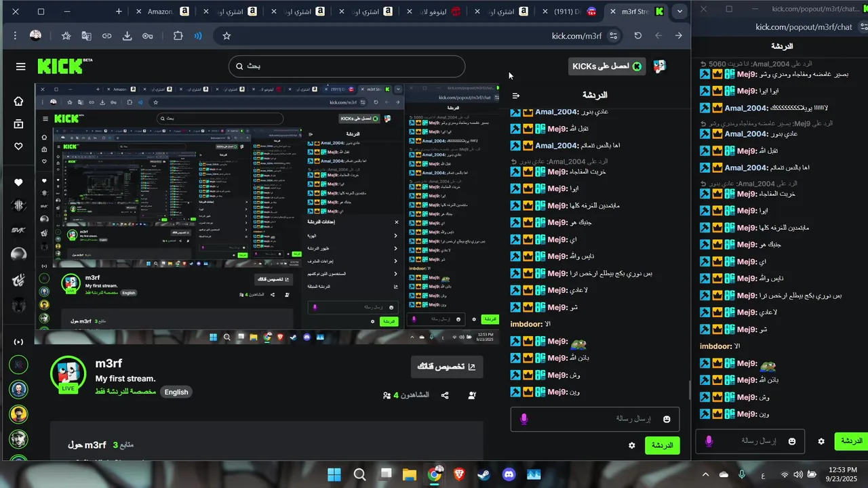Screen dimensions: 868x488
Task: Open the browser three-dot menu
Action: [16, 35]
